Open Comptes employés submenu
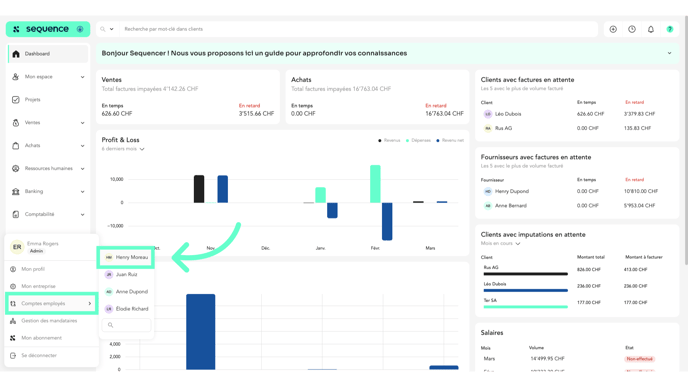 pyautogui.click(x=51, y=304)
